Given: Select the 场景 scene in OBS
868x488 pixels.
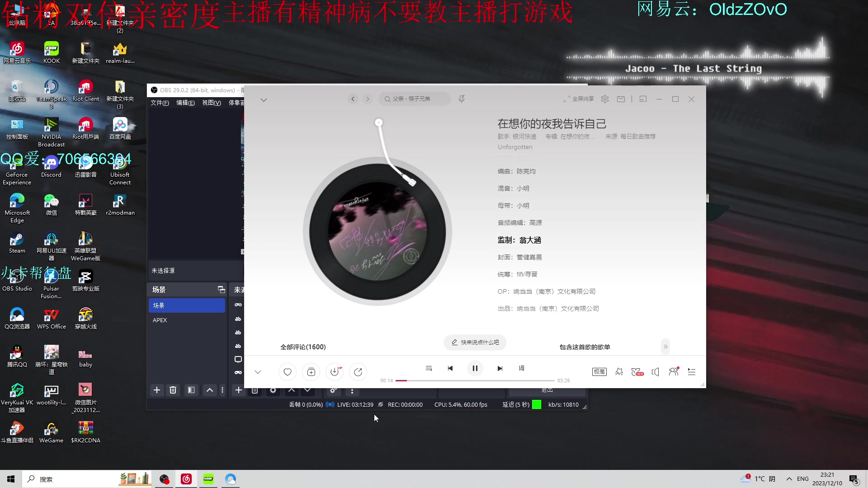Looking at the screenshot, I should (187, 305).
